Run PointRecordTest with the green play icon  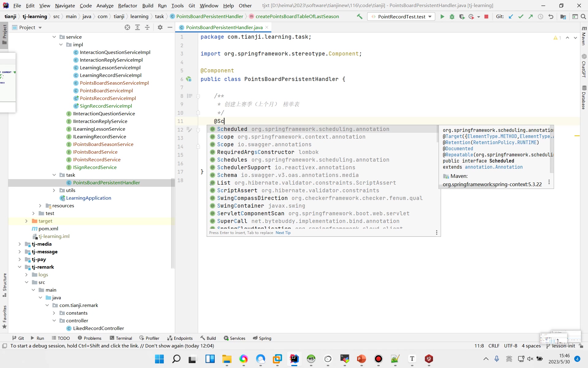(442, 17)
